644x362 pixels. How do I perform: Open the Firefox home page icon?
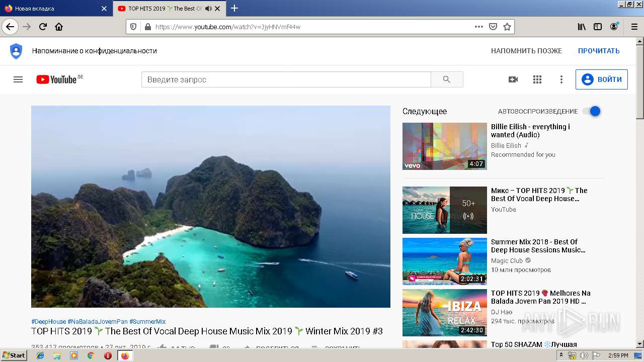(x=59, y=27)
